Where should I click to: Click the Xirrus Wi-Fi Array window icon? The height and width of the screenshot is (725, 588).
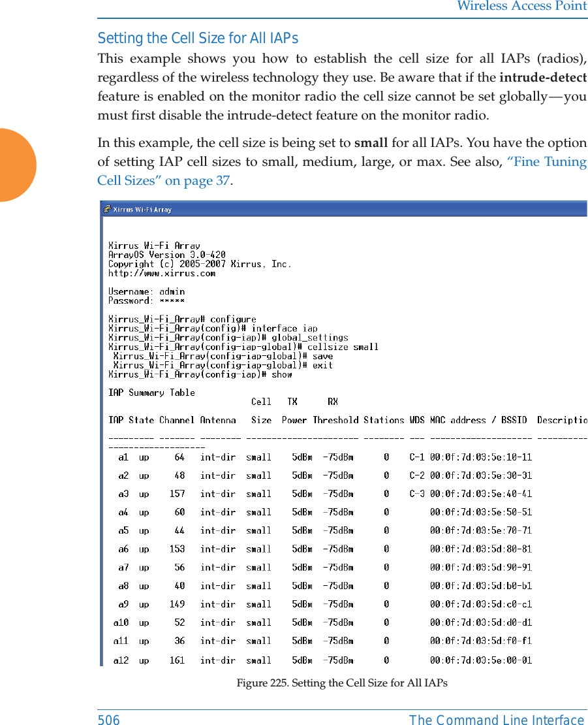click(106, 209)
